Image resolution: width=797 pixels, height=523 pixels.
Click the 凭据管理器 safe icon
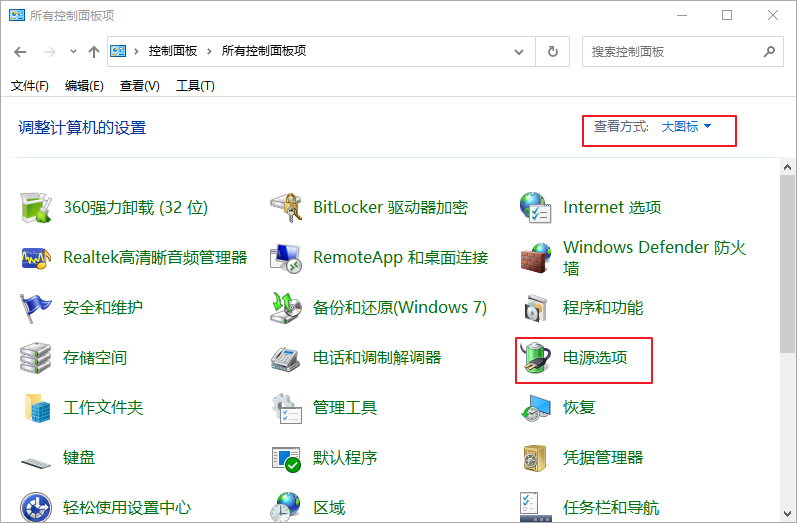[535, 458]
